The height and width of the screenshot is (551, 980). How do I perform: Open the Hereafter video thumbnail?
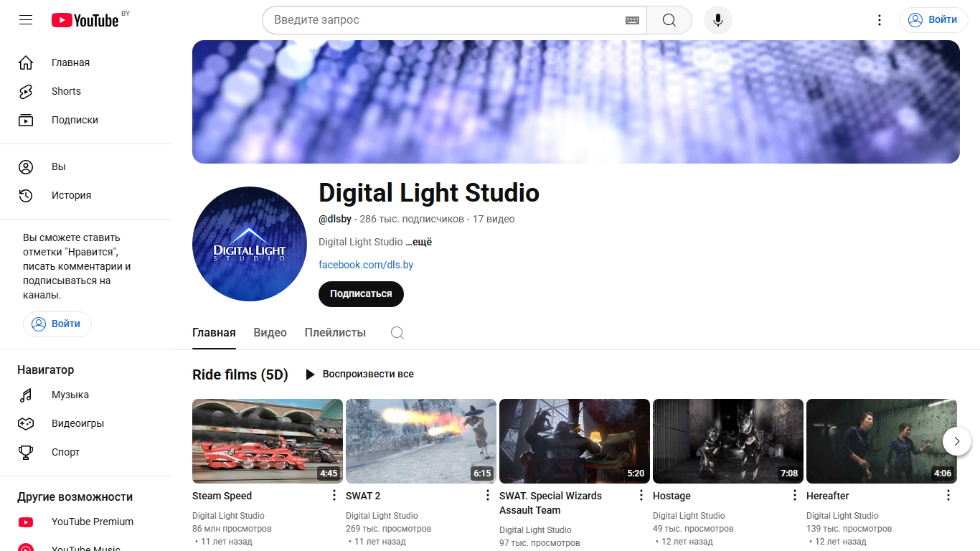click(882, 441)
